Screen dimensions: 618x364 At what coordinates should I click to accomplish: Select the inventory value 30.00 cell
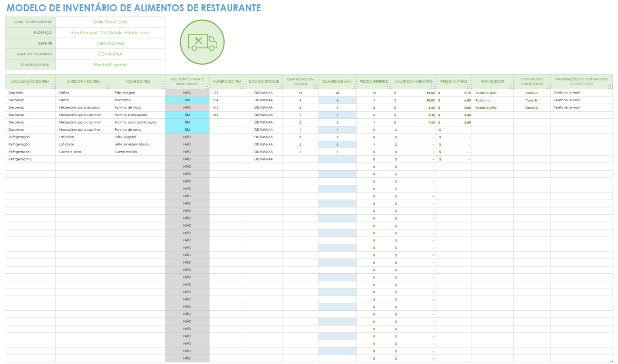414,100
